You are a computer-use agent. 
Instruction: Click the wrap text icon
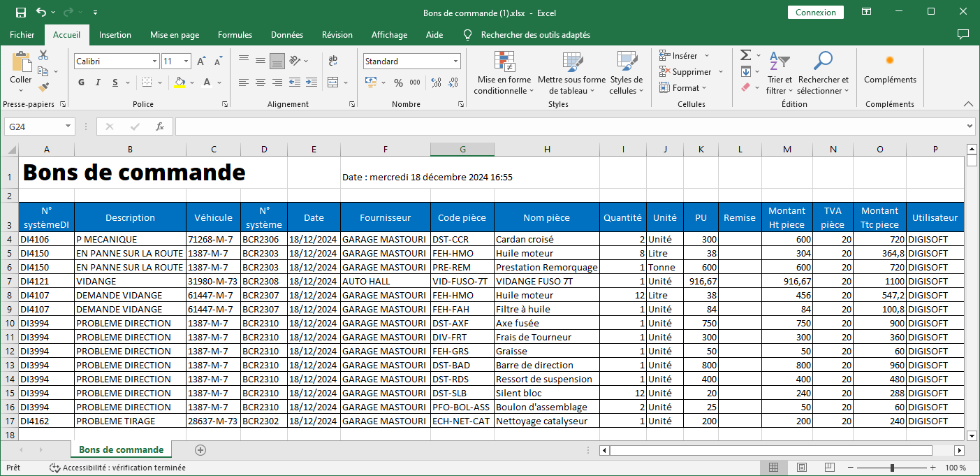(x=333, y=60)
